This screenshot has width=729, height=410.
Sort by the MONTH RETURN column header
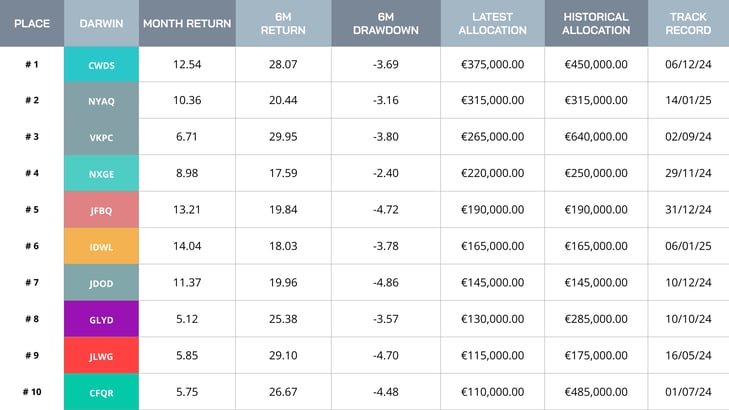coord(186,23)
